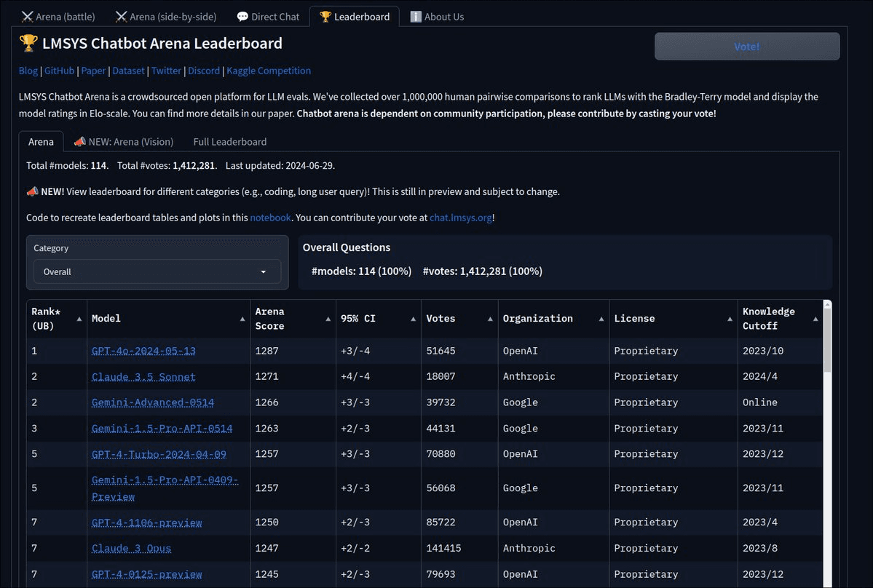Sort by Knowledge Cutoff column arrow
This screenshot has width=873, height=588.
(815, 319)
